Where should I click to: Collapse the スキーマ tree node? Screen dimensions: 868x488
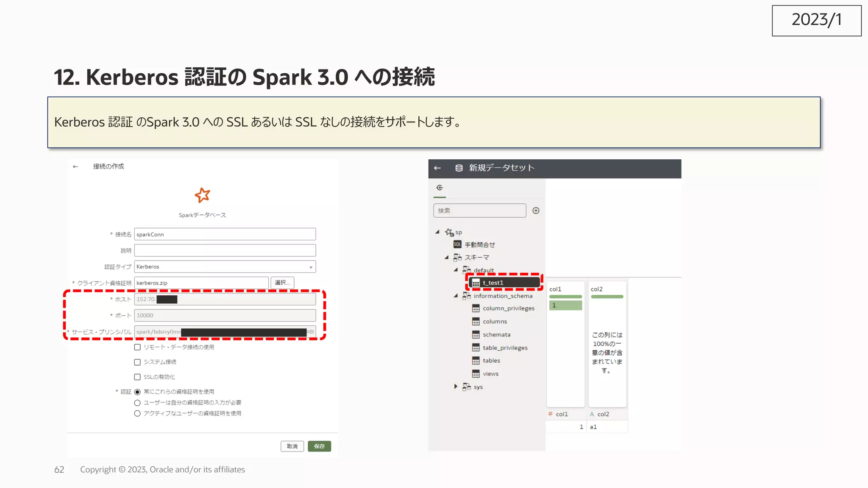pyautogui.click(x=446, y=257)
